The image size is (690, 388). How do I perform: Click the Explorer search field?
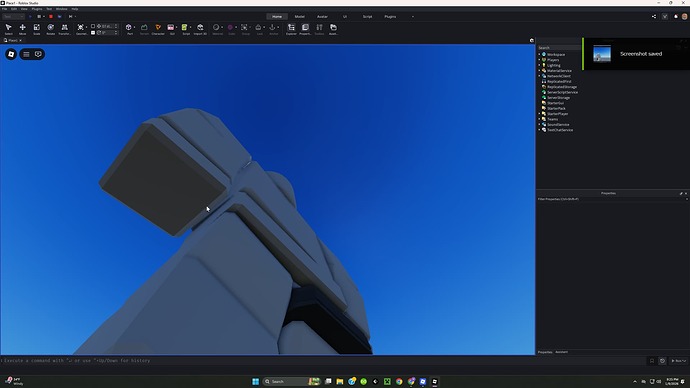[x=559, y=48]
